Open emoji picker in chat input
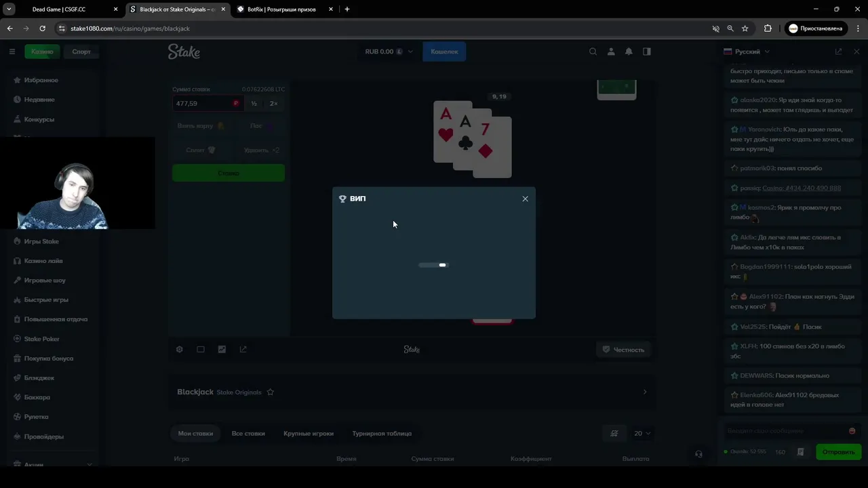The width and height of the screenshot is (868, 488). pos(852,431)
